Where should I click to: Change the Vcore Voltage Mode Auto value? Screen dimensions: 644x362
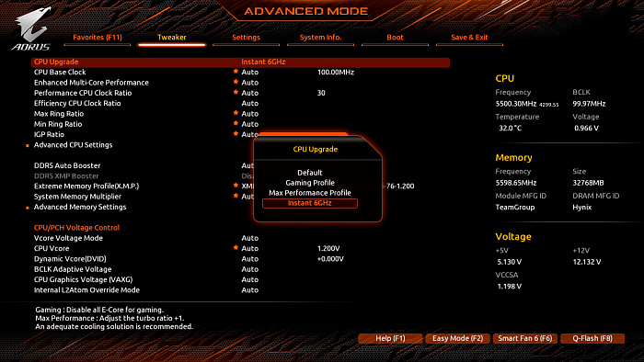pyautogui.click(x=249, y=238)
